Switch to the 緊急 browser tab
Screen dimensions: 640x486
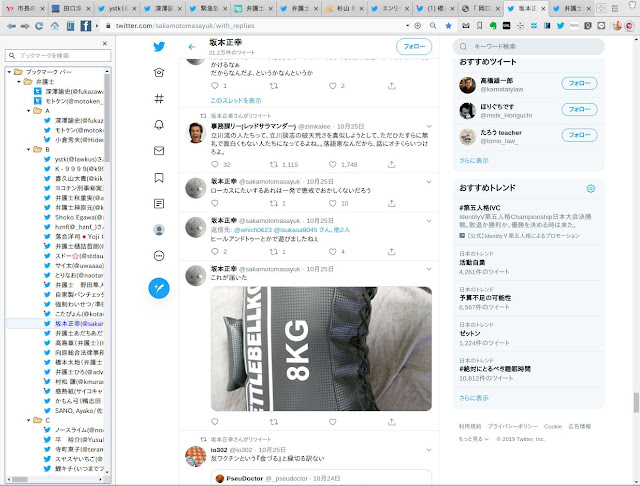(x=208, y=8)
